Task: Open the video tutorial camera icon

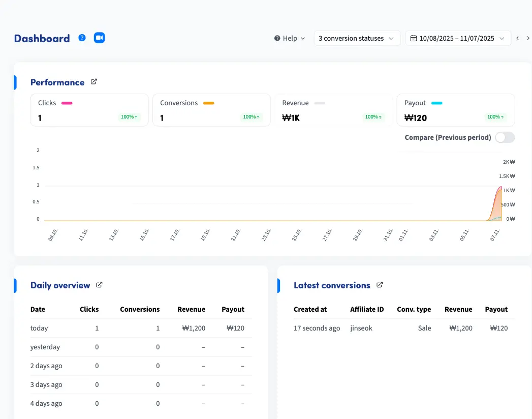Action: click(x=99, y=38)
